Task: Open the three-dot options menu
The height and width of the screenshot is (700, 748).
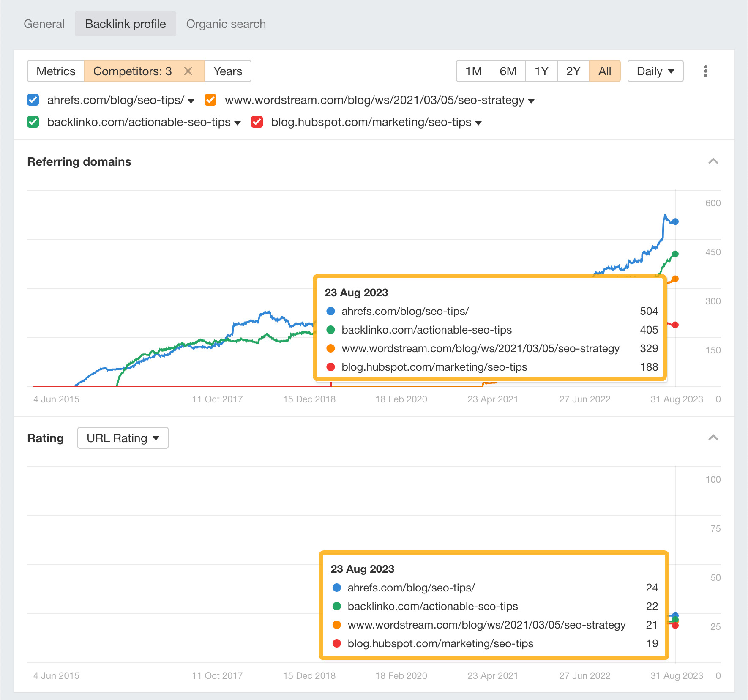Action: tap(705, 71)
